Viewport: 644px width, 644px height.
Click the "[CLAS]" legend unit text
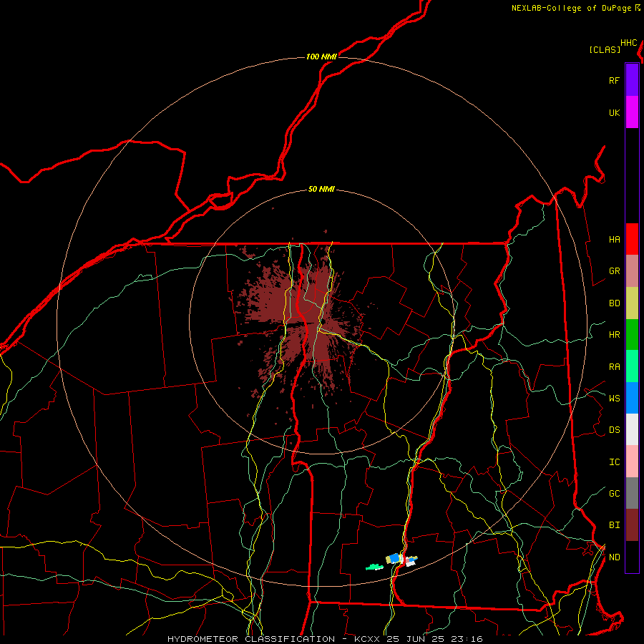click(x=605, y=49)
